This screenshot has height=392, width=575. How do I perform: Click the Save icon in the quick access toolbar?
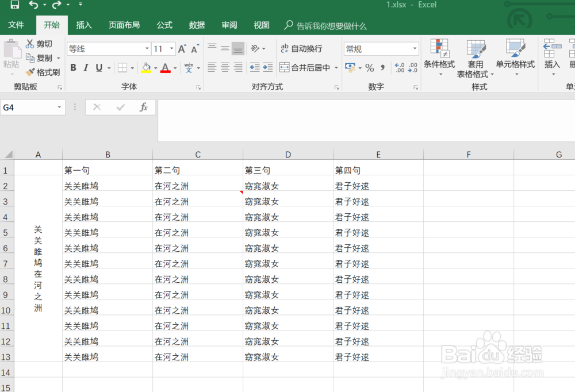(15, 5)
